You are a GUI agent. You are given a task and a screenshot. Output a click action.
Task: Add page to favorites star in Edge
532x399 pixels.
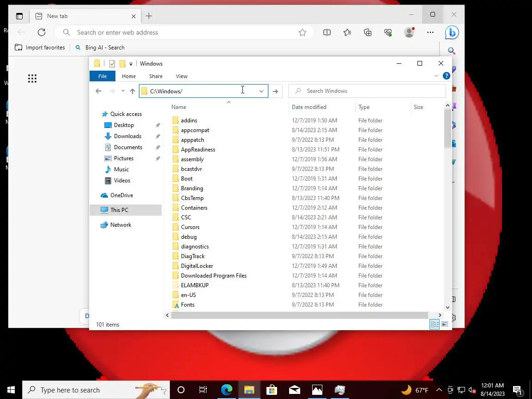pyautogui.click(x=302, y=33)
